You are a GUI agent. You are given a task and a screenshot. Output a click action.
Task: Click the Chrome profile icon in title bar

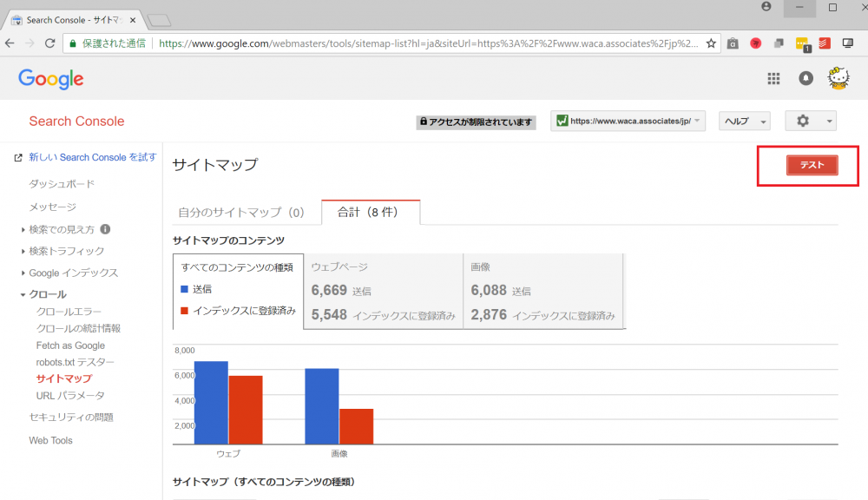pyautogui.click(x=766, y=7)
